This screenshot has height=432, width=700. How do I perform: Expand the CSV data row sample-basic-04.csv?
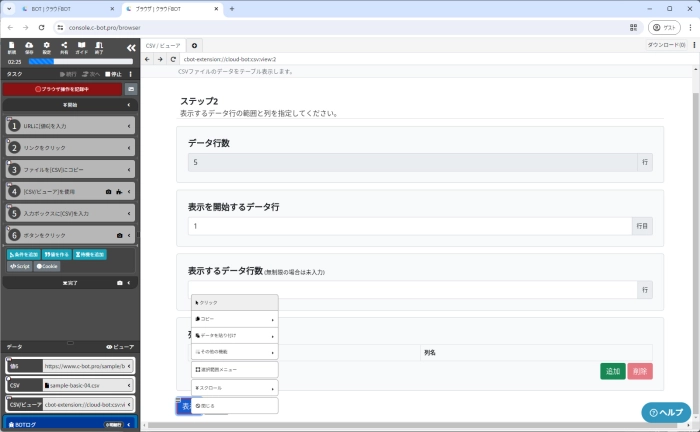pos(131,385)
